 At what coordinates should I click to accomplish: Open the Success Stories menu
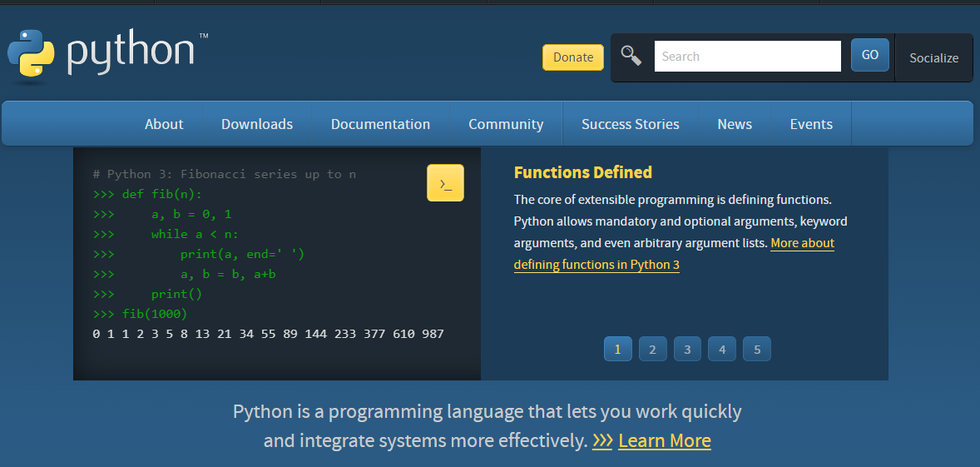click(630, 124)
